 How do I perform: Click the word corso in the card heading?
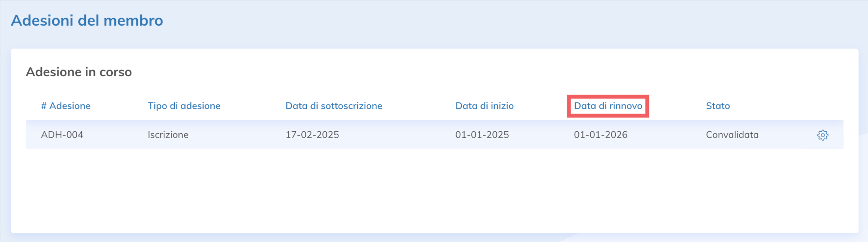[x=115, y=72]
